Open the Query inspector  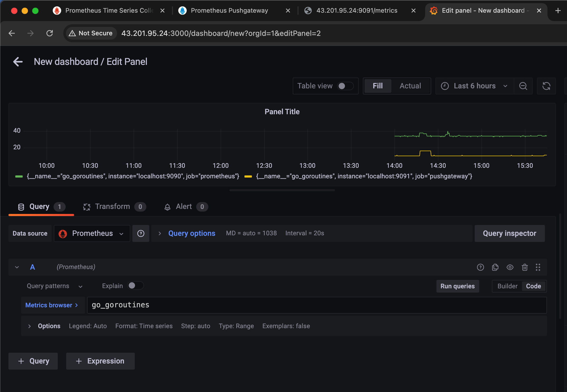click(509, 233)
